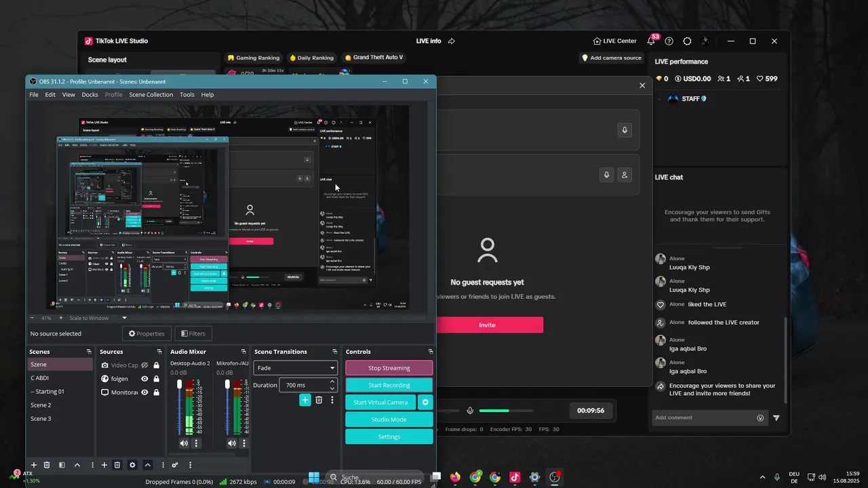The height and width of the screenshot is (488, 868).
Task: Adjust the Mikrofon/AUX volume fader
Action: pos(227,384)
